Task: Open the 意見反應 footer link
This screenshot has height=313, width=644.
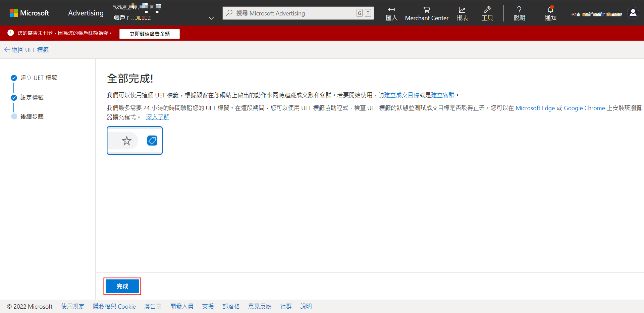Action: coord(260,306)
